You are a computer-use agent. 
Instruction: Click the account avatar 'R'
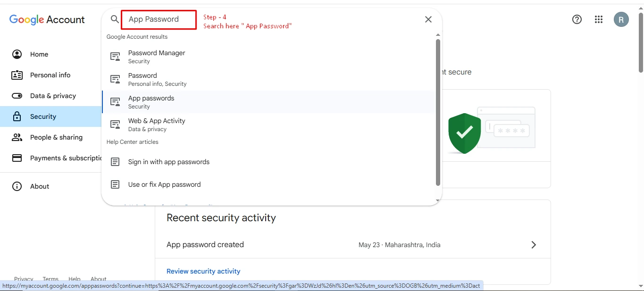click(621, 19)
